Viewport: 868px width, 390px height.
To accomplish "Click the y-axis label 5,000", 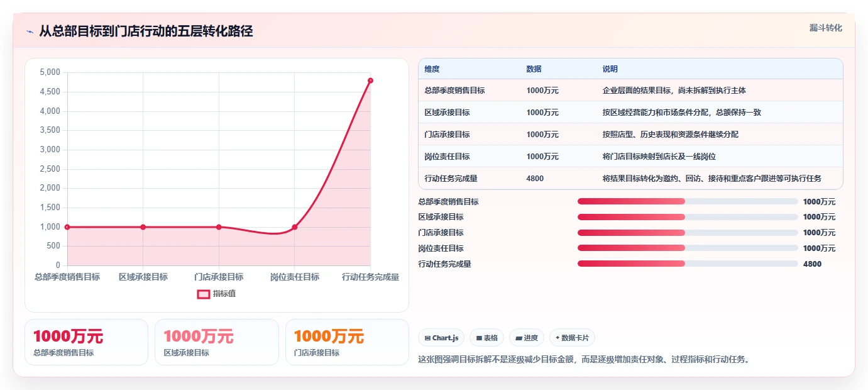I will (x=50, y=72).
